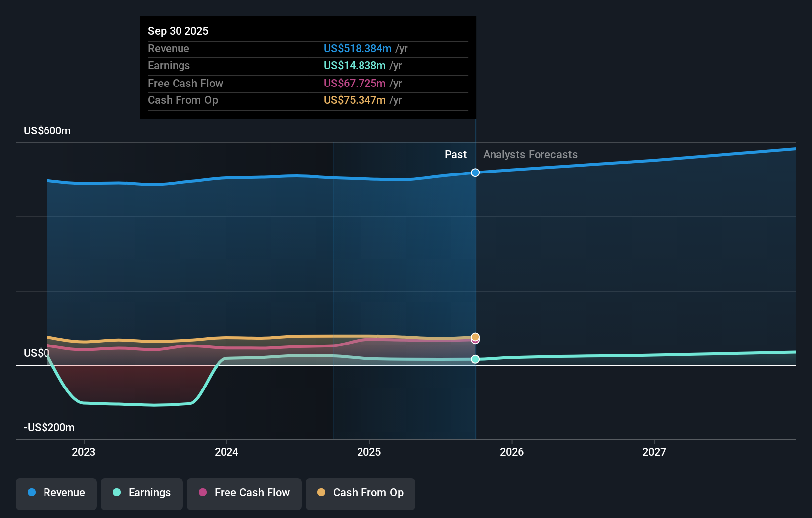
Task: Select the blue revenue marker on the chart
Action: [475, 173]
